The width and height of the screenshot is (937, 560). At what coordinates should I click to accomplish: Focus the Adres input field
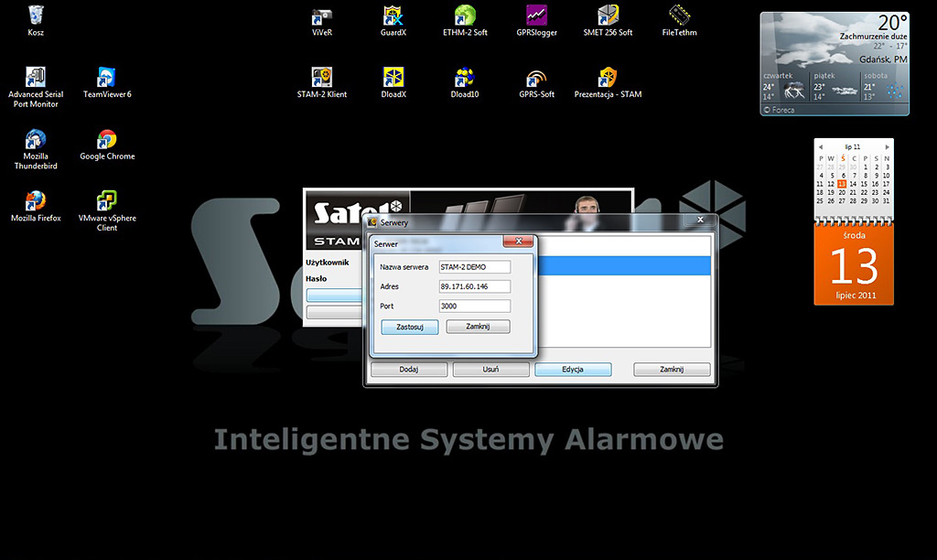(x=474, y=286)
